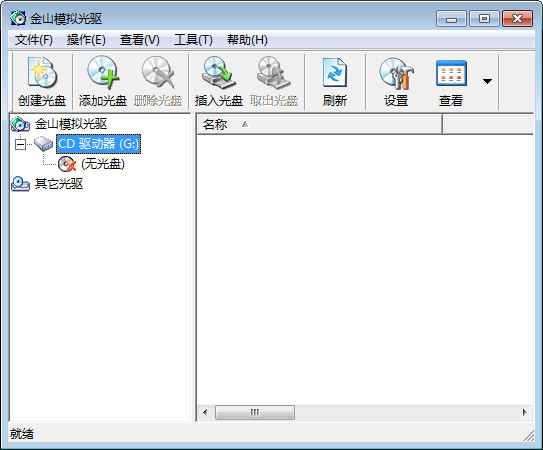Click the no-disc icon beside (无光盘)
Screen dimensions: 543x450
[67, 164]
